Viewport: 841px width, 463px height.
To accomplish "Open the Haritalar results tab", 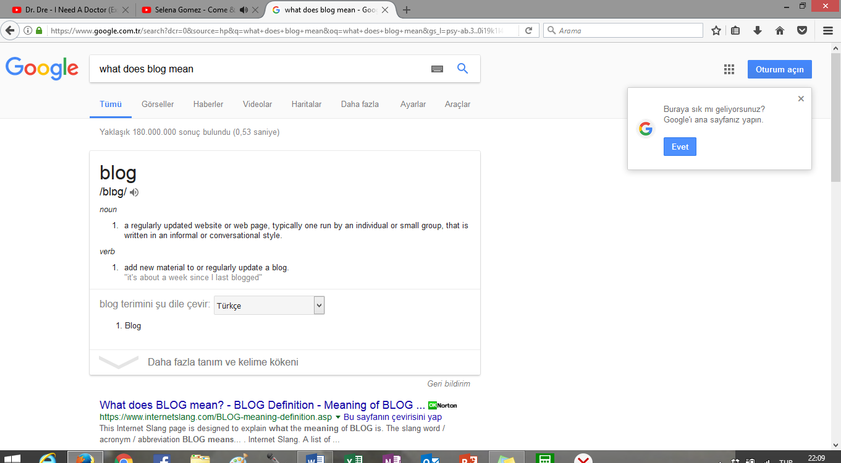I will click(306, 104).
